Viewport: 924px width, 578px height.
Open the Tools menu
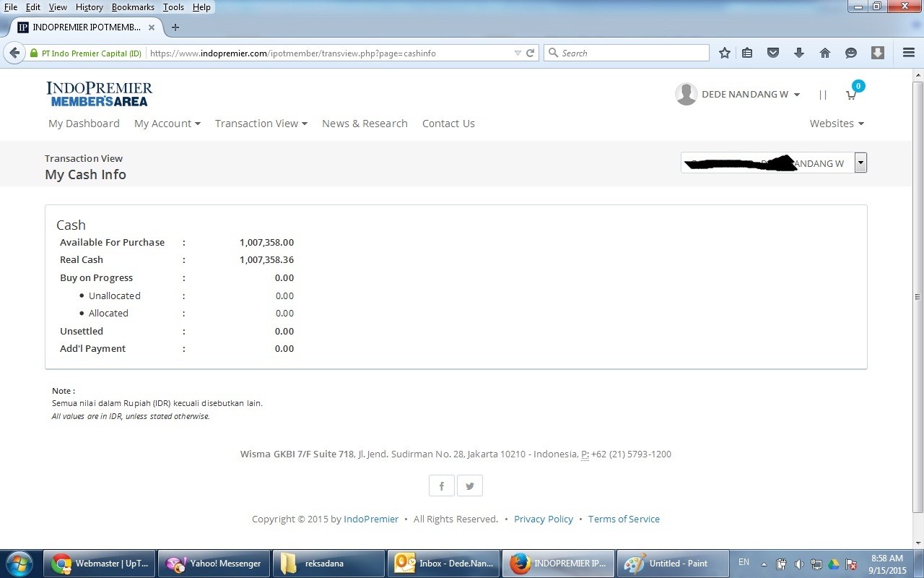point(173,7)
